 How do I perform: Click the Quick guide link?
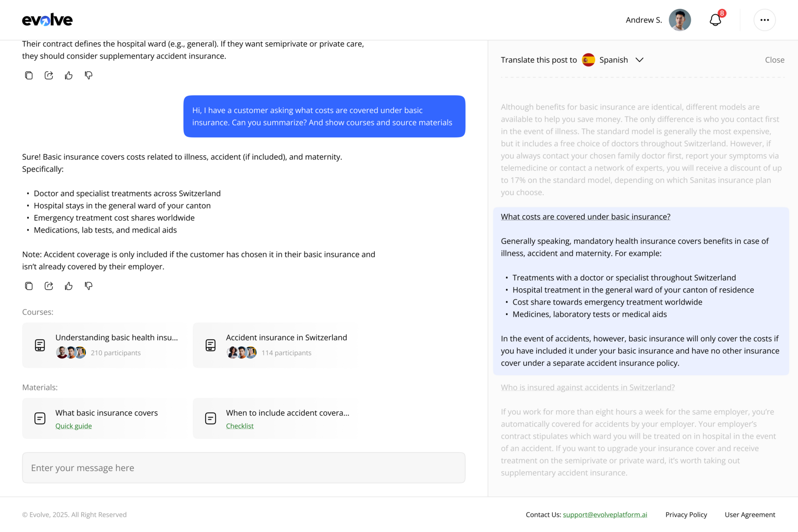[74, 426]
